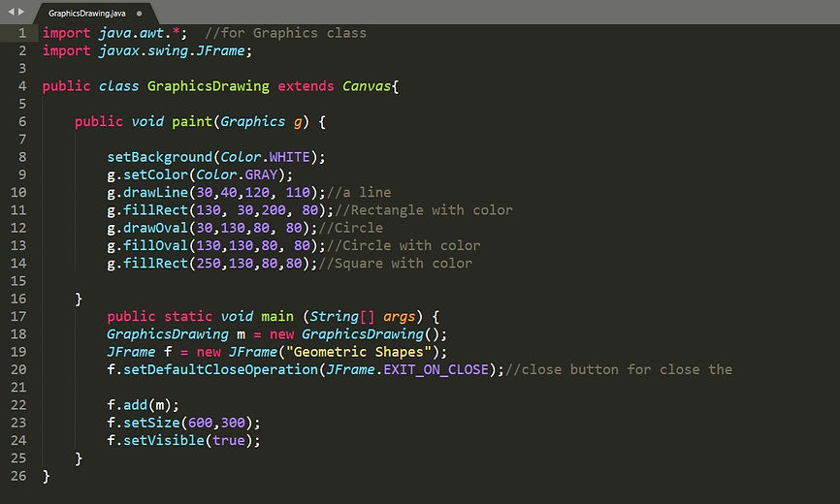Image resolution: width=840 pixels, height=504 pixels.
Task: Click the number '600' on line 23
Action: click(x=201, y=423)
